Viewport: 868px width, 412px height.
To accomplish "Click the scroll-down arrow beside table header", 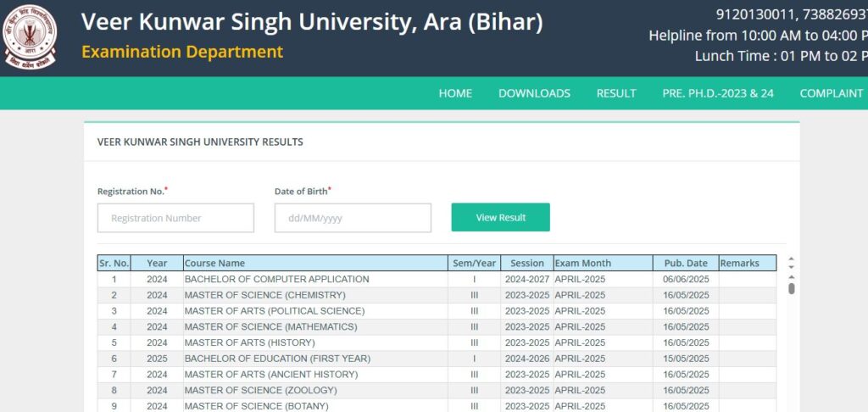I will tap(792, 267).
